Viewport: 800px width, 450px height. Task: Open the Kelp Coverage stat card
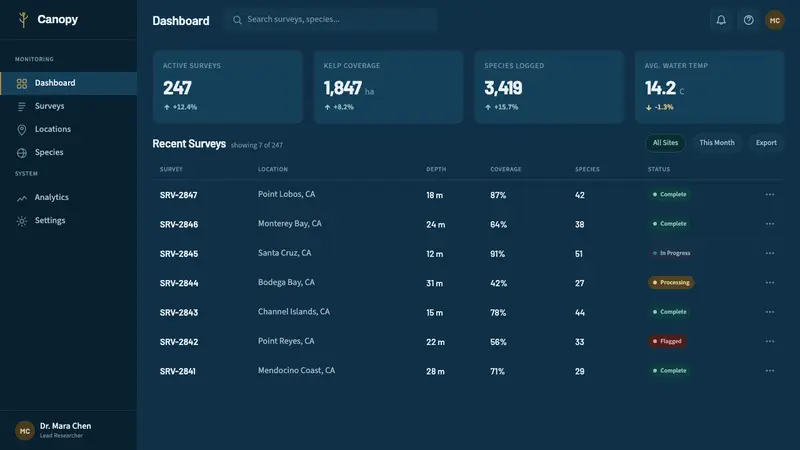point(388,87)
